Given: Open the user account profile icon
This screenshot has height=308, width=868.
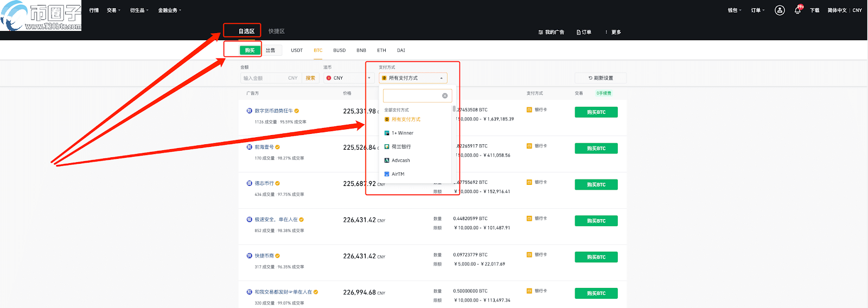Looking at the screenshot, I should click(780, 10).
